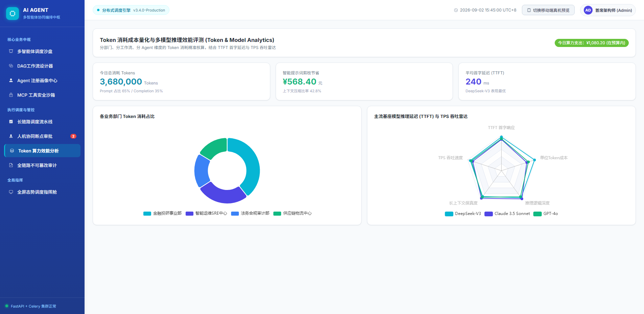
Task: Click 切换移动端真机预览 button
Action: 548,10
